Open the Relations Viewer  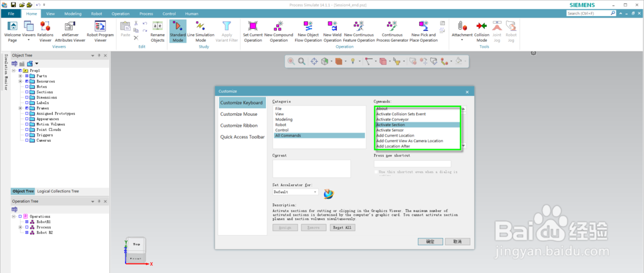pyautogui.click(x=45, y=32)
